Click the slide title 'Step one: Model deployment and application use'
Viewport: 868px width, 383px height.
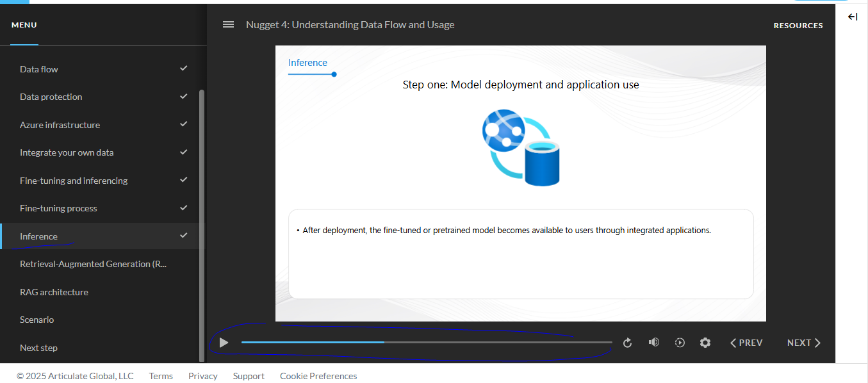[521, 85]
